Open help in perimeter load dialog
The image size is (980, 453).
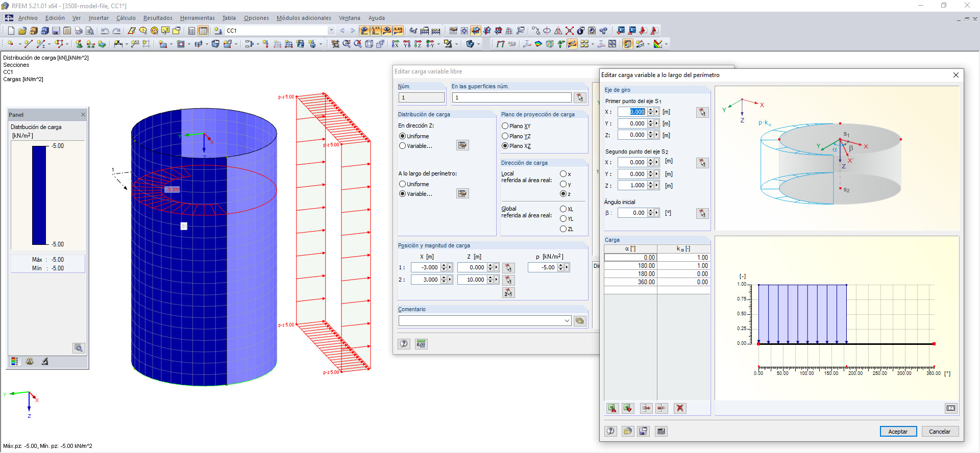pyautogui.click(x=611, y=431)
